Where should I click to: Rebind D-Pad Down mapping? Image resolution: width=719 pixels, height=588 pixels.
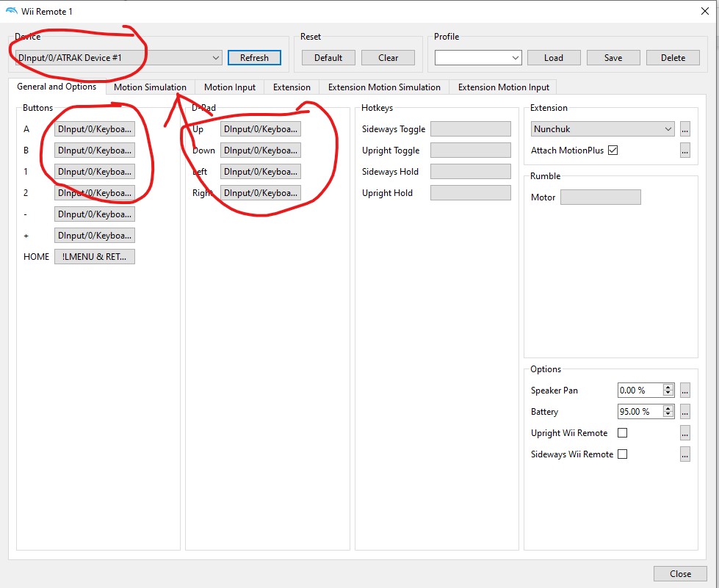(261, 150)
